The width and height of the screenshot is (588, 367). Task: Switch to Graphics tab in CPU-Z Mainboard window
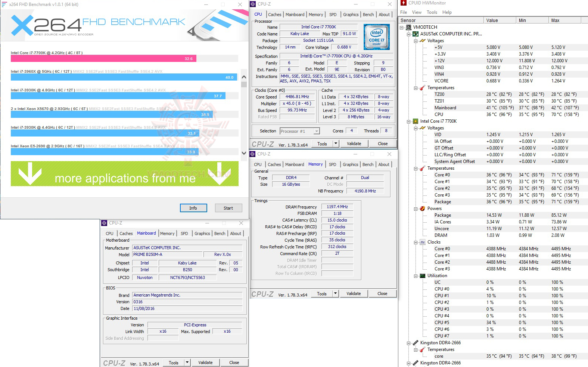point(202,233)
